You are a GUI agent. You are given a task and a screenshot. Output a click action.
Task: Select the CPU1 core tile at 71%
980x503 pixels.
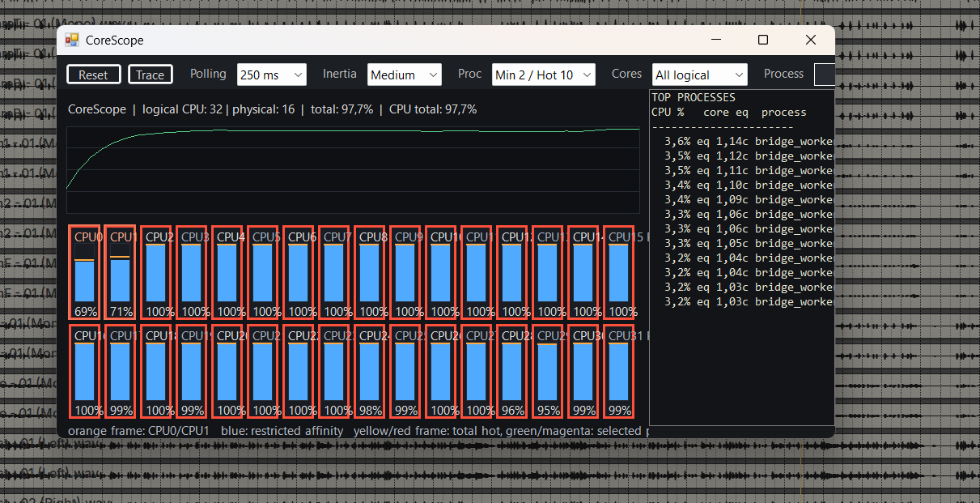tap(121, 272)
